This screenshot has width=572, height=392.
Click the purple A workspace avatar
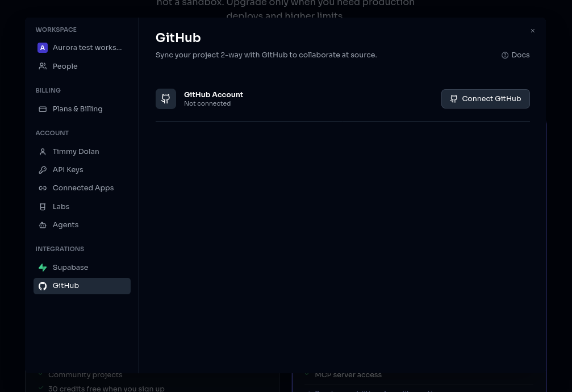(42, 48)
